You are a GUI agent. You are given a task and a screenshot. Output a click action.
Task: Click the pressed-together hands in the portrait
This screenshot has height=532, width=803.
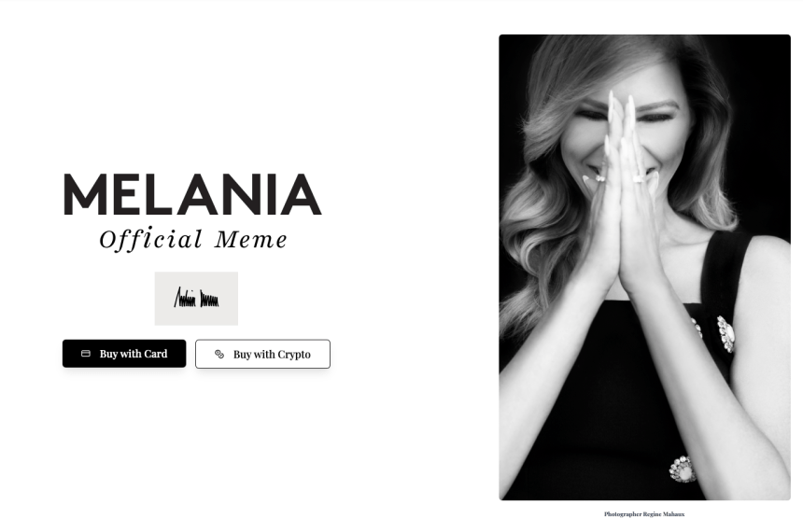coord(621,194)
